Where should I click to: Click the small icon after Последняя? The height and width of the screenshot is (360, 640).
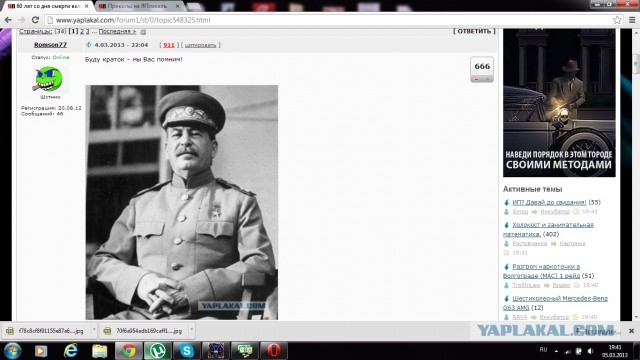(x=143, y=32)
